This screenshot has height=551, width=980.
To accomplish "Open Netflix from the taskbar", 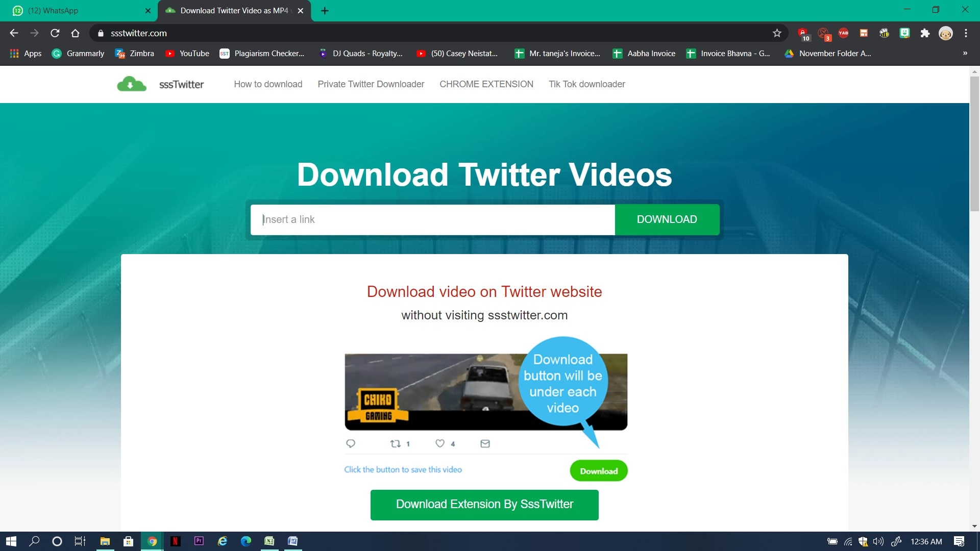I will [x=175, y=541].
